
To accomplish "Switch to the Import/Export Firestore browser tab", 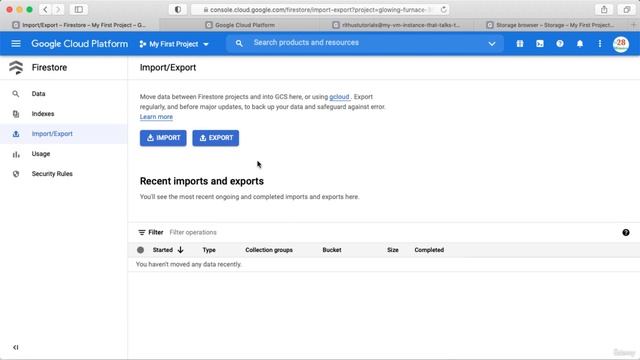I will coord(79,25).
